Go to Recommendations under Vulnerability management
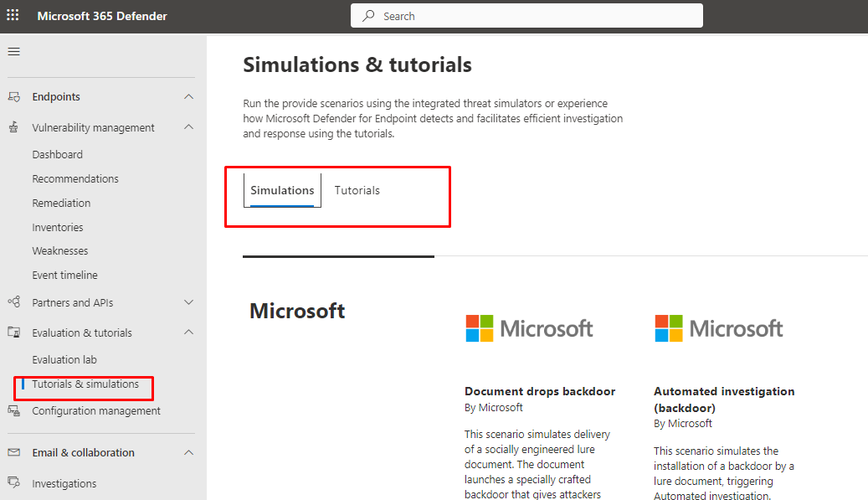This screenshot has width=868, height=500. pos(75,178)
